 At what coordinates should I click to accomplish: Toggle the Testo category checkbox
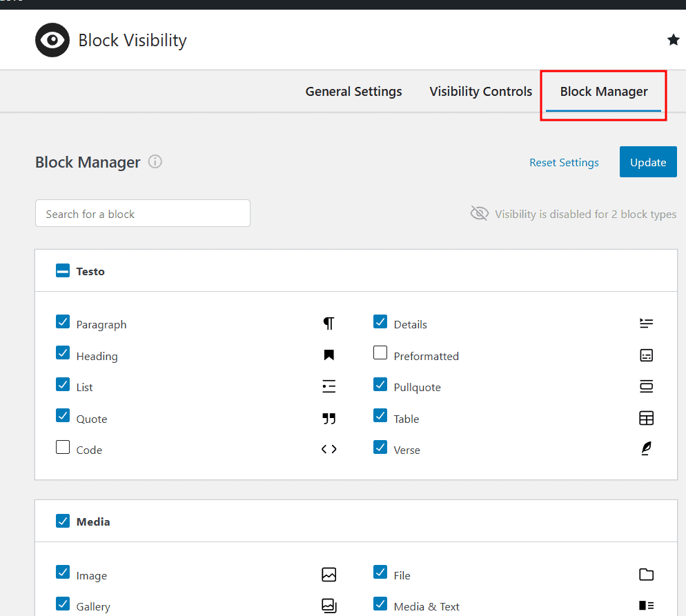63,270
